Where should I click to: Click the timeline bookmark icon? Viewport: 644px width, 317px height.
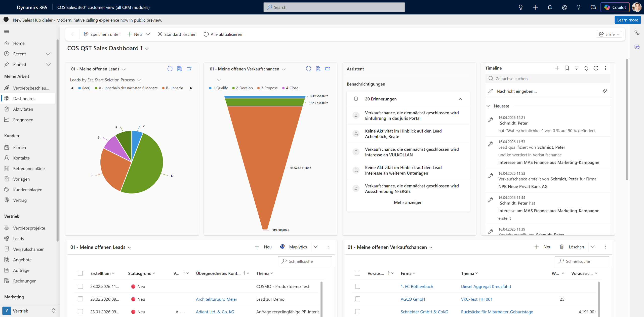[x=567, y=68]
